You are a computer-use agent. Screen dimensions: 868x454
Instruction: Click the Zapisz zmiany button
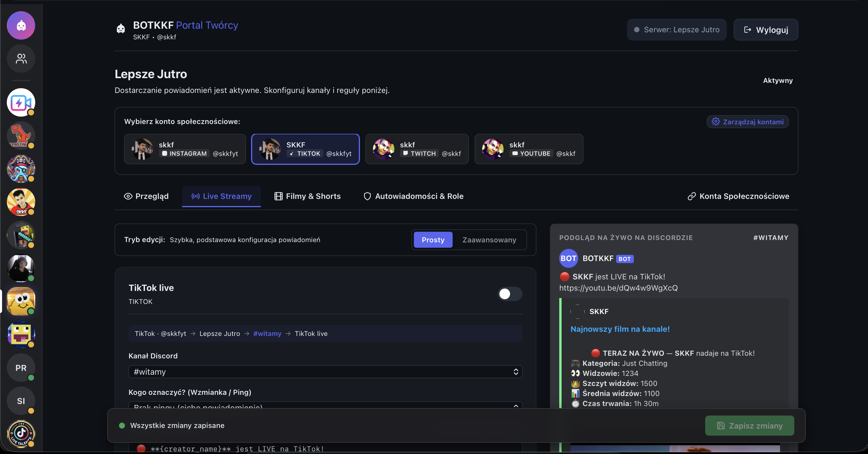749,426
